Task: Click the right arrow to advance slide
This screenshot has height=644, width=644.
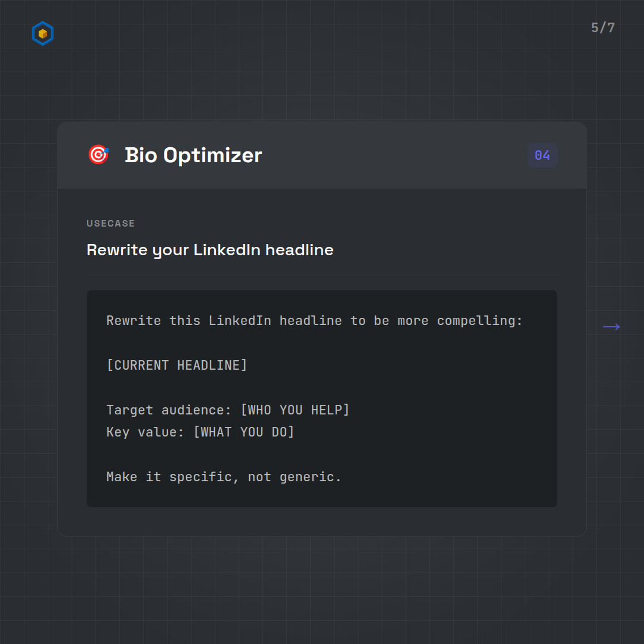Action: click(611, 327)
